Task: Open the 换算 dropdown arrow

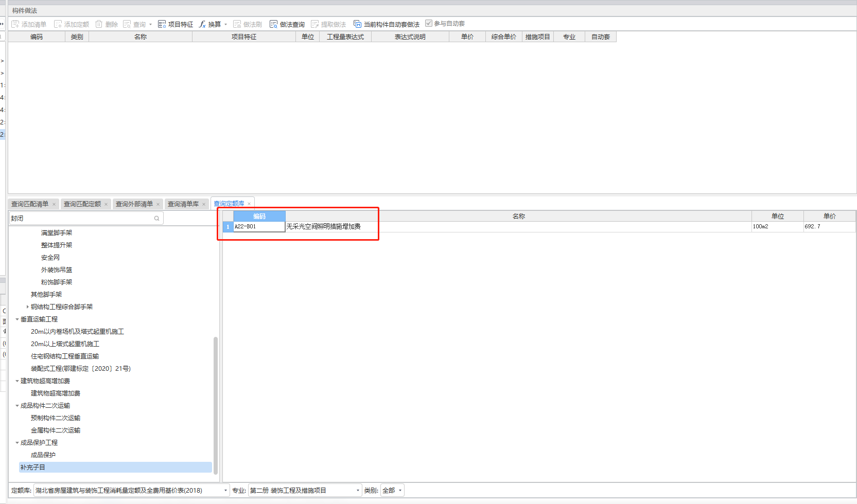Action: click(225, 24)
